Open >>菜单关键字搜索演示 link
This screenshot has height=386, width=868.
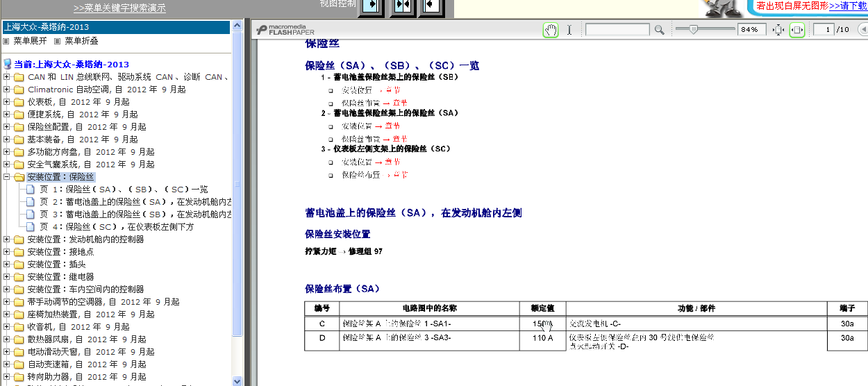tap(119, 8)
